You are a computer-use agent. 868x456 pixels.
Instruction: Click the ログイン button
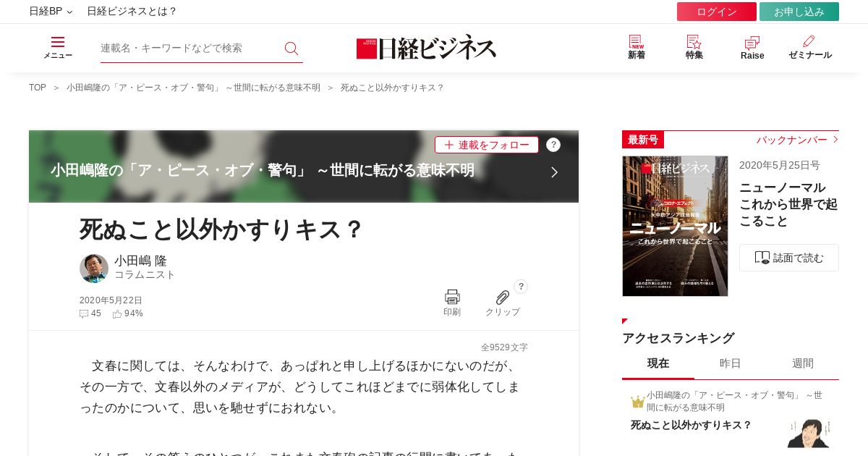coord(717,12)
